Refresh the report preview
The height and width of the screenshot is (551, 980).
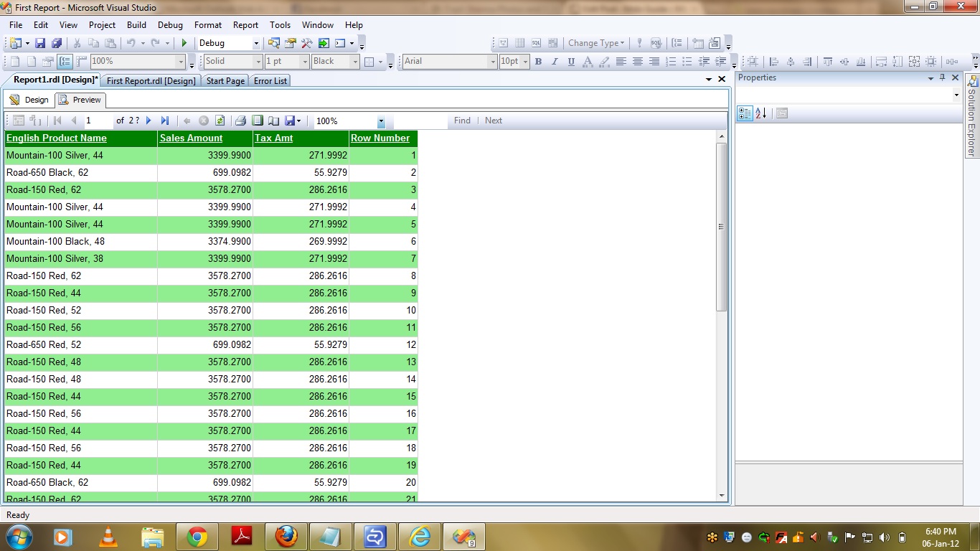[220, 121]
